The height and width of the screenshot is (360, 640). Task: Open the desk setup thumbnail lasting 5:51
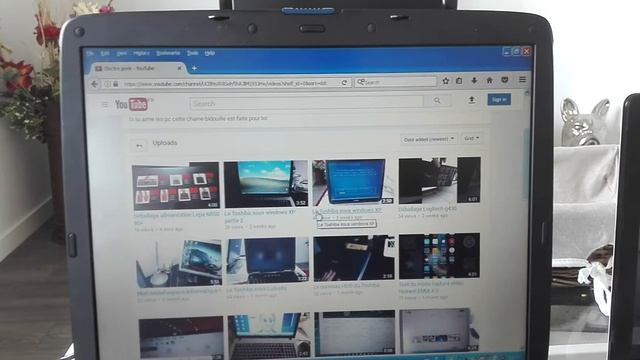[x=179, y=263]
